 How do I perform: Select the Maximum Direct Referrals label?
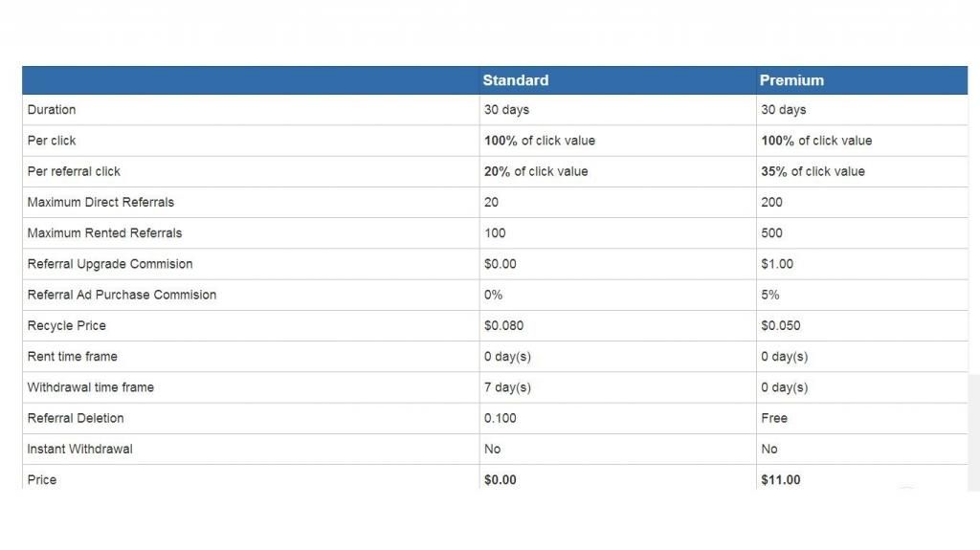(100, 202)
